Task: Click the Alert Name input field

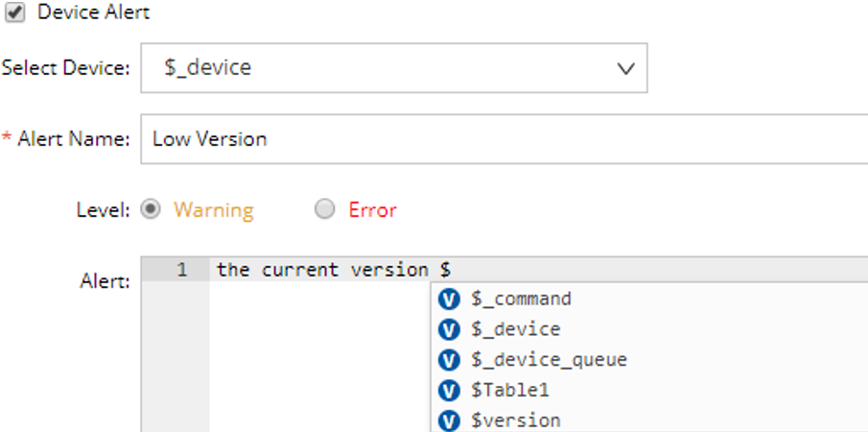Action: point(499,139)
